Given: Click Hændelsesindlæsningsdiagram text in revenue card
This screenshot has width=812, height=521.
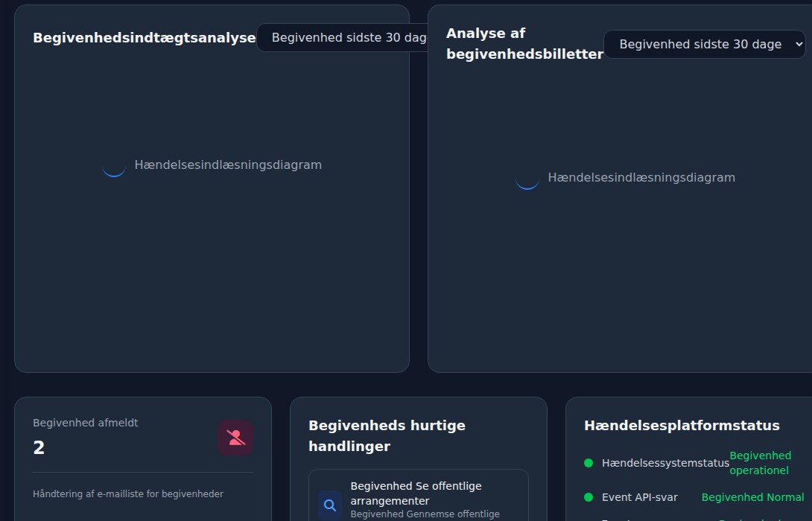Looking at the screenshot, I should point(228,165).
